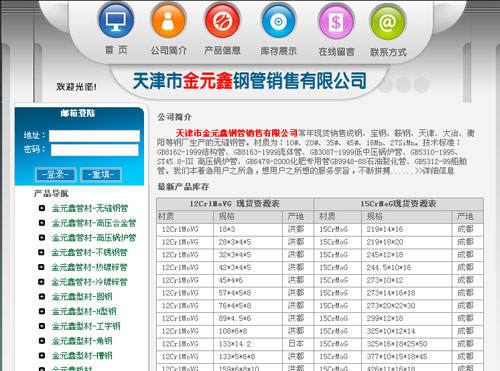Click the company name banner logo
The height and width of the screenshot is (371, 500).
(249, 81)
